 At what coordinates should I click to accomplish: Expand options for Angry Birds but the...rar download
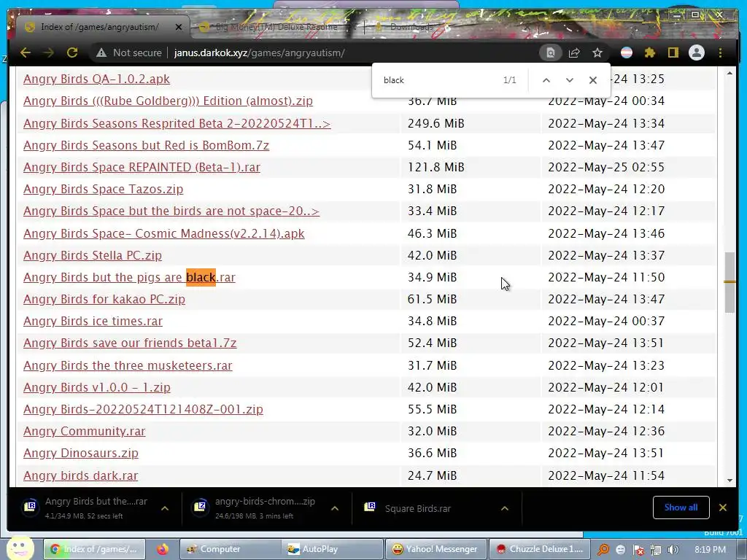point(165,508)
